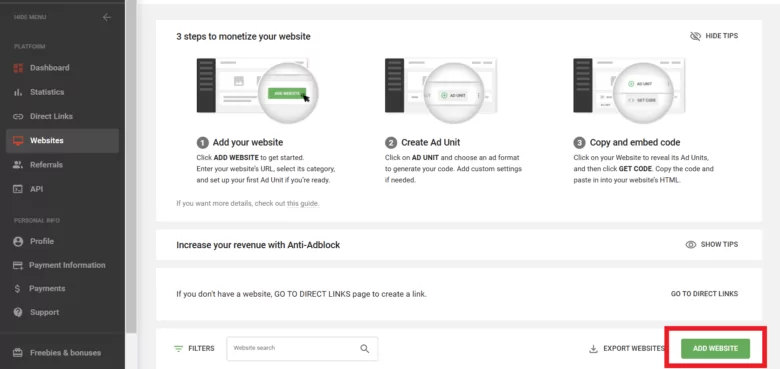Click the green ADD WEBSITE button

[x=715, y=349]
